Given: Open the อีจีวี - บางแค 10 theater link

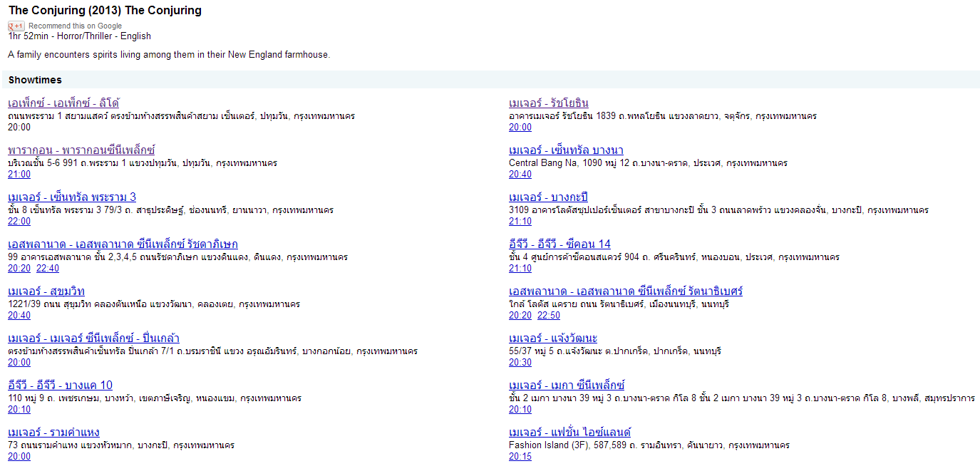Looking at the screenshot, I should pos(60,385).
